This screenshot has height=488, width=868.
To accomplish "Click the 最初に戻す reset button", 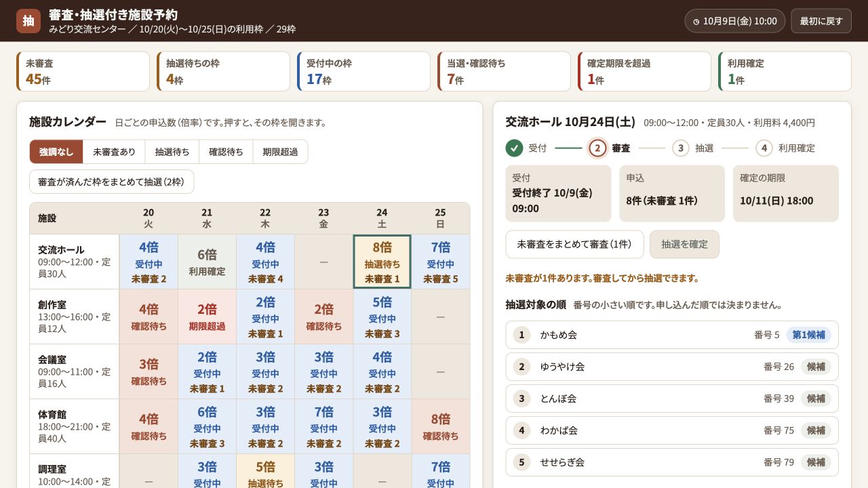I will pos(821,21).
